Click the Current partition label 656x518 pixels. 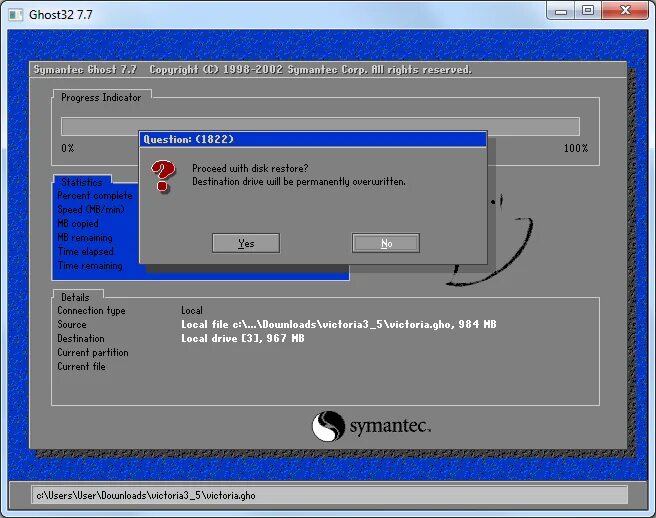(x=93, y=352)
